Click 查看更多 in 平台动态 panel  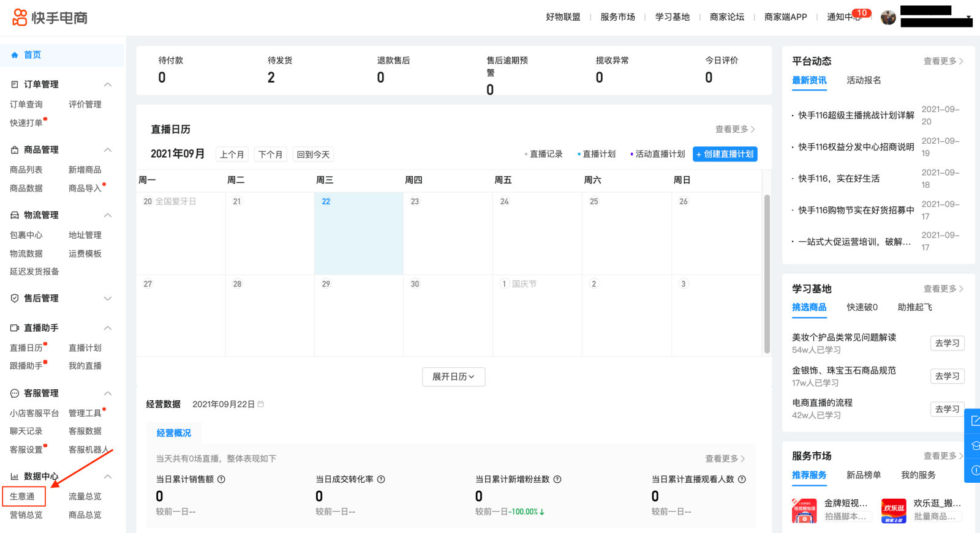(943, 61)
